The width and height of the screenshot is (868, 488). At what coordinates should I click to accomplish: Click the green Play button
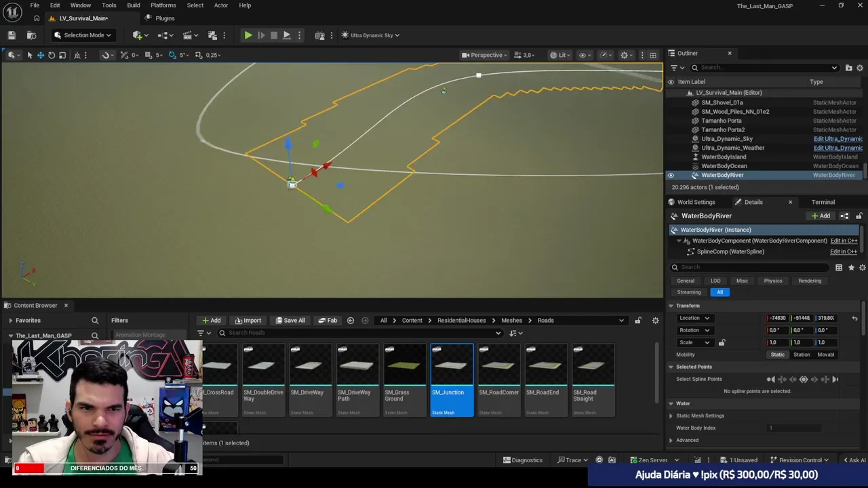click(x=248, y=35)
